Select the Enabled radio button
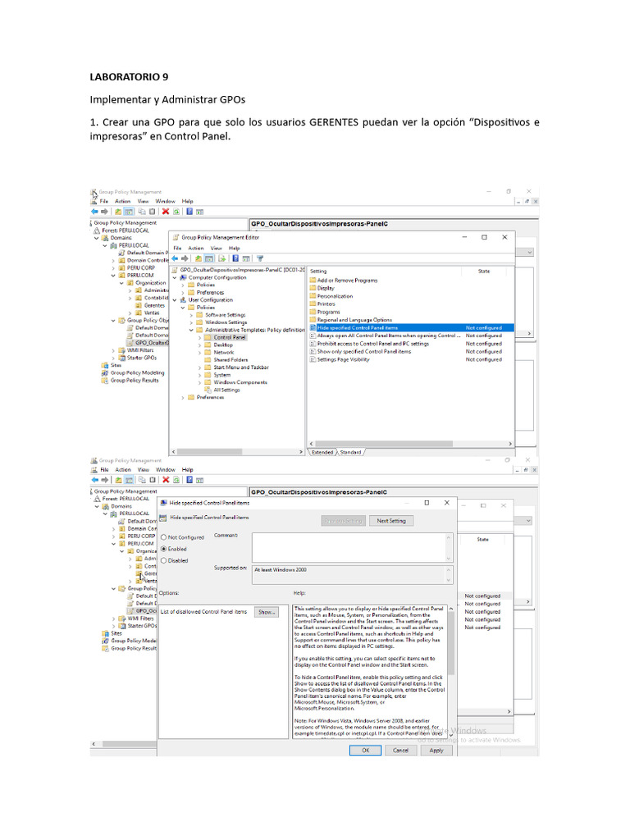 coord(164,549)
